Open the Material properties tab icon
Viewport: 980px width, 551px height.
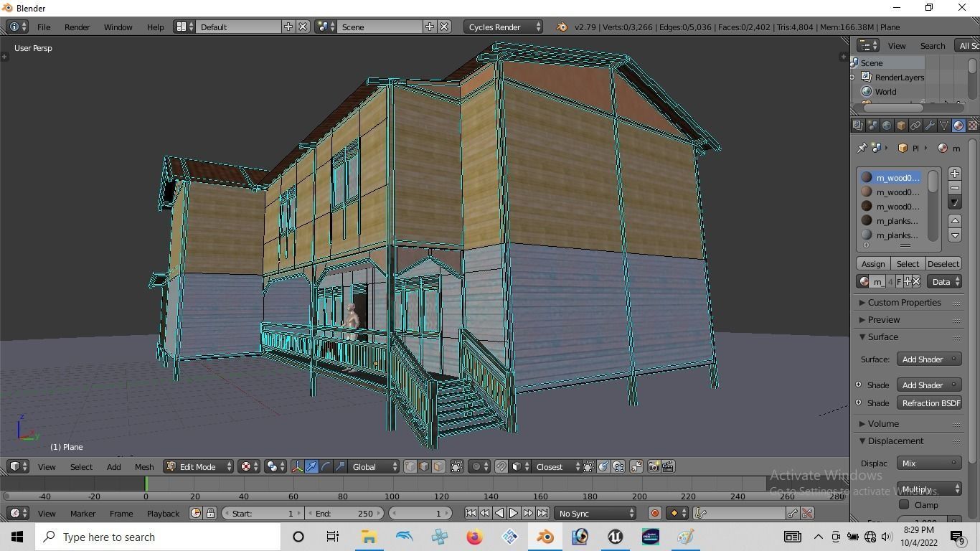tap(958, 126)
